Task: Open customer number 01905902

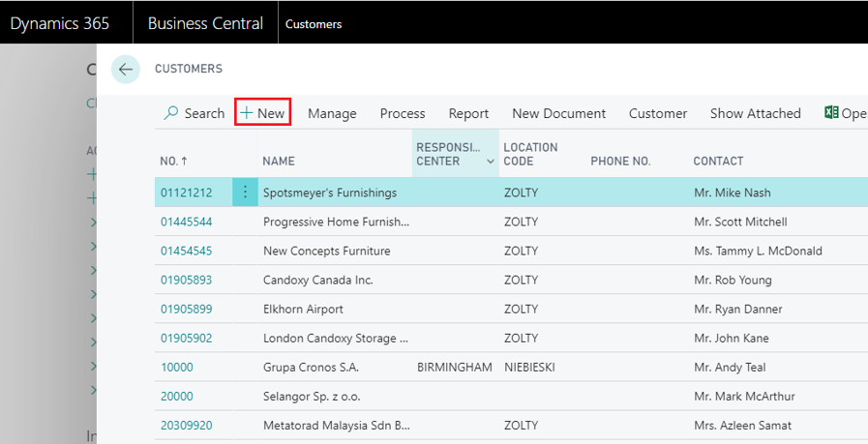Action: [x=186, y=339]
